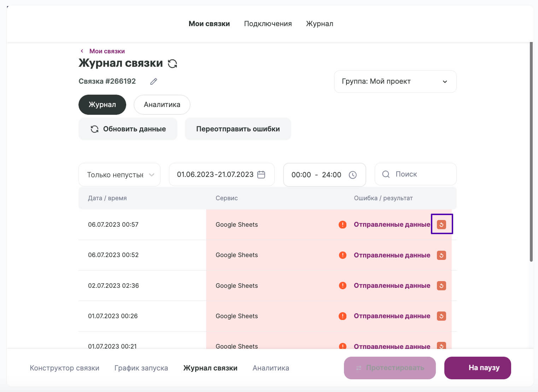
Task: Open Отправленные данные link for 06.07.2023 00:52
Action: coord(392,255)
